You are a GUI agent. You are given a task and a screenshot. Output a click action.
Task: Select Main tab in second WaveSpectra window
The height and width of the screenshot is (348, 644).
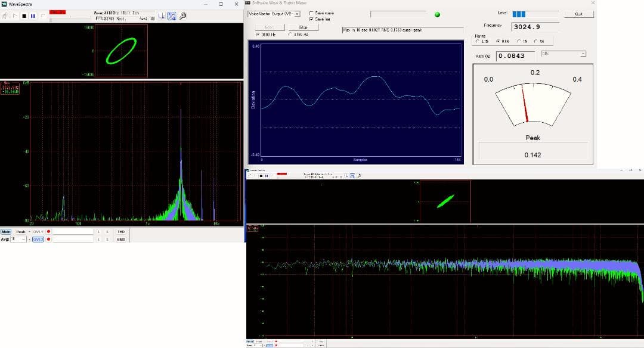click(x=250, y=341)
